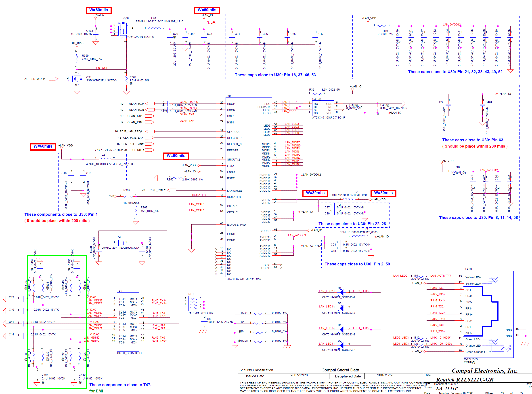Click the SSM3K7002FU_SC70-3 part label
Screen dimensions: 532x394
coord(101,80)
